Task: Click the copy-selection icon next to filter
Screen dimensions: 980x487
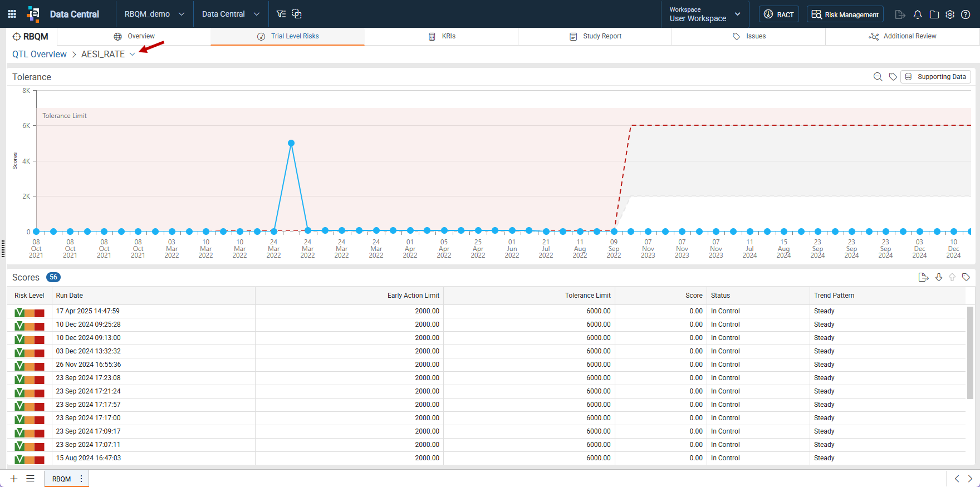Action: point(297,14)
